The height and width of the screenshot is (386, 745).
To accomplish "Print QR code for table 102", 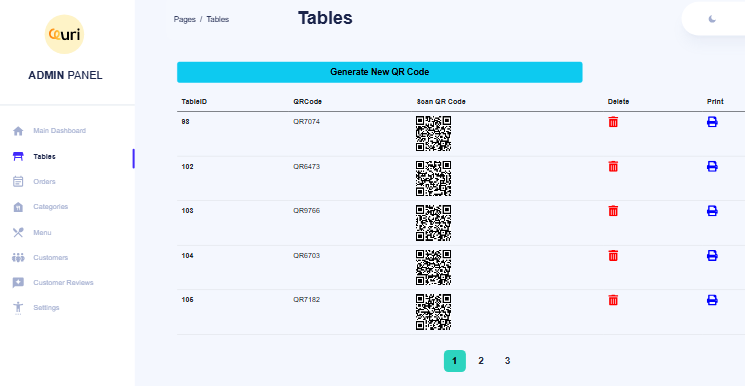I will [712, 166].
